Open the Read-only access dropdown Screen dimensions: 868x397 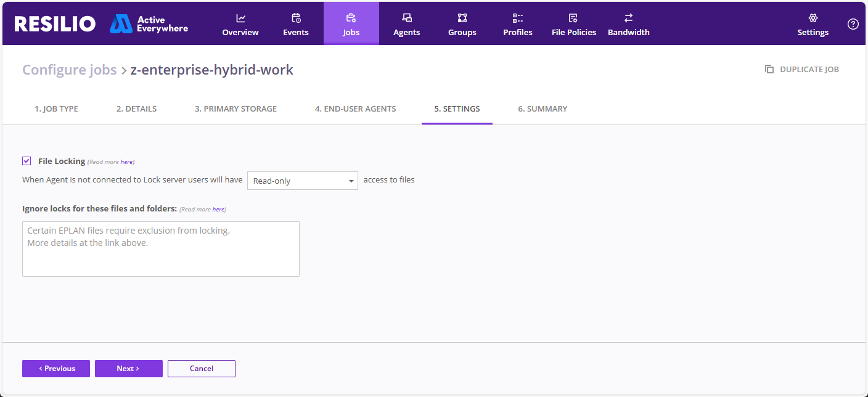(x=303, y=181)
